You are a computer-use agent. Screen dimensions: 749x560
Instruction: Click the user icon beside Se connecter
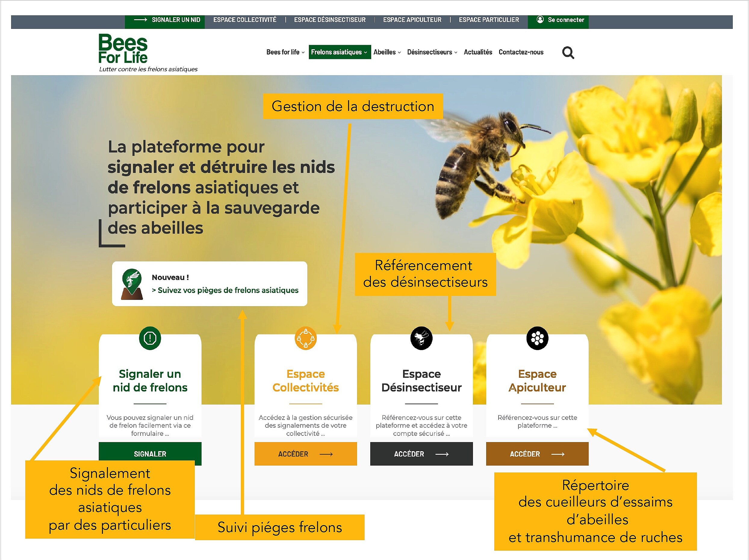(x=540, y=20)
